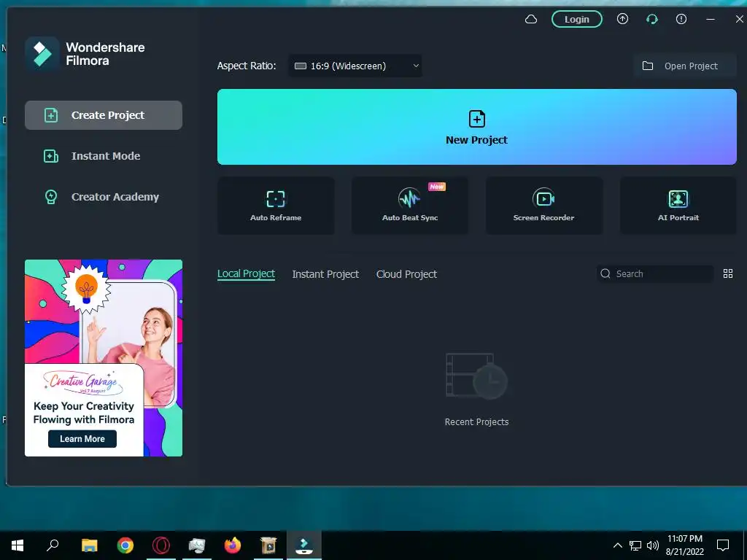This screenshot has height=560, width=747.
Task: Launch Opera browser from taskbar
Action: [161, 545]
